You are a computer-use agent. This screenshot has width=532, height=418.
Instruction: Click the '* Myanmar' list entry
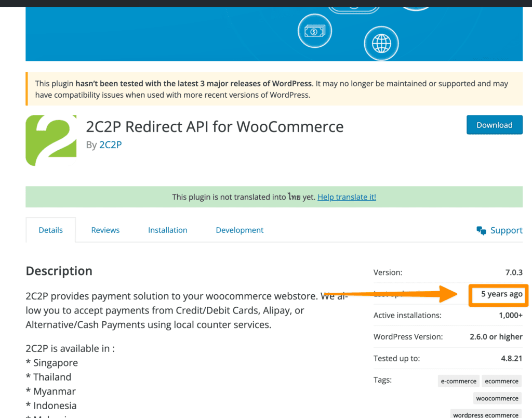coord(51,391)
